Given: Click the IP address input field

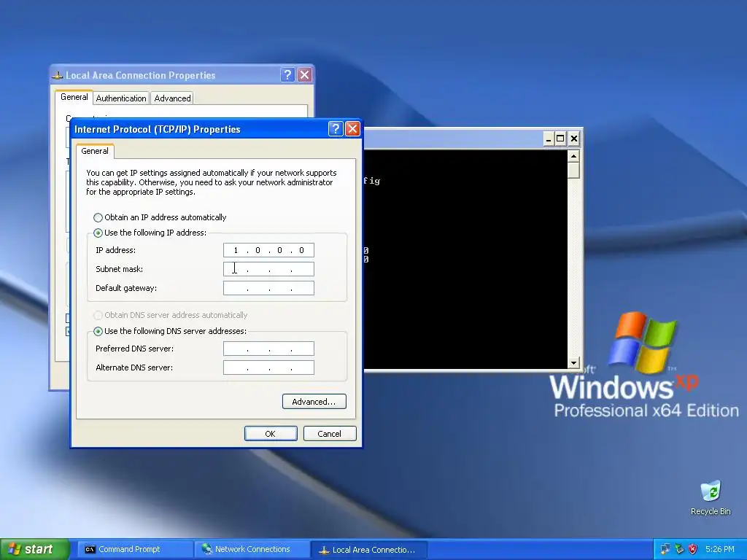Looking at the screenshot, I should 268,250.
